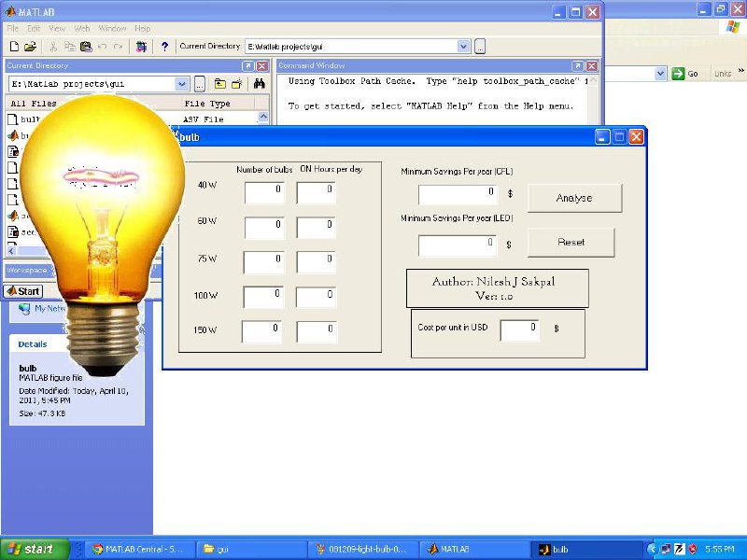Focus the 100 W Number of bulbs field
Screen dimensions: 747x560
263,297
